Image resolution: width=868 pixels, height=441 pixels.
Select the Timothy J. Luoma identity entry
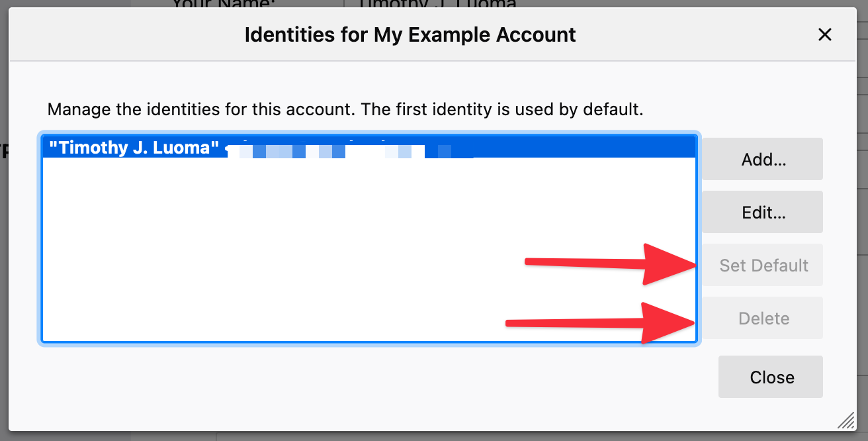pyautogui.click(x=198, y=147)
